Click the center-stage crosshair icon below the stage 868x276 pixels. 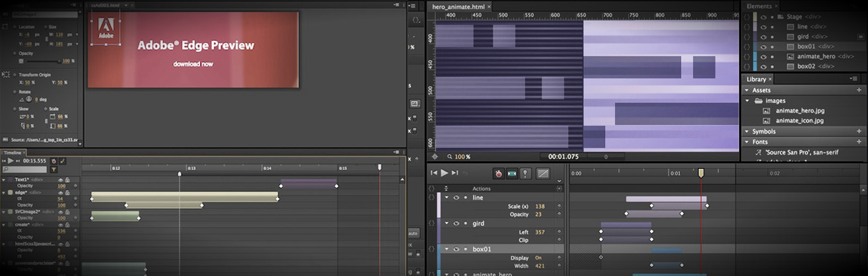(x=435, y=156)
